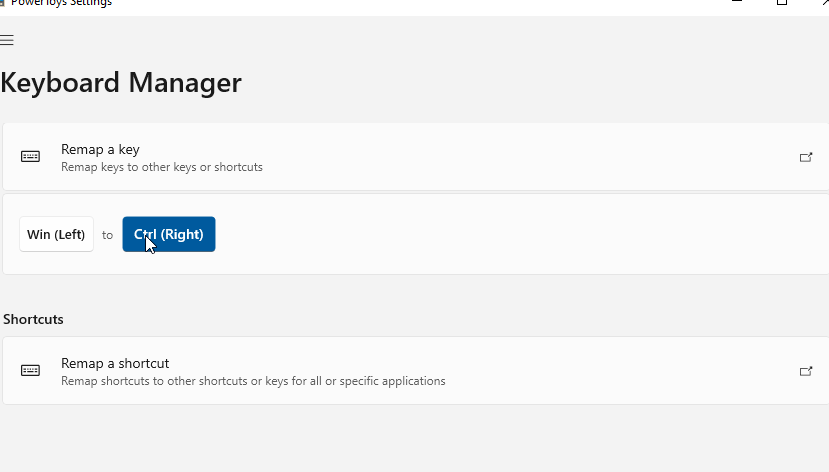Screen dimensions: 829x472
Task: Click the Shortcuts section heading
Action: pos(33,319)
